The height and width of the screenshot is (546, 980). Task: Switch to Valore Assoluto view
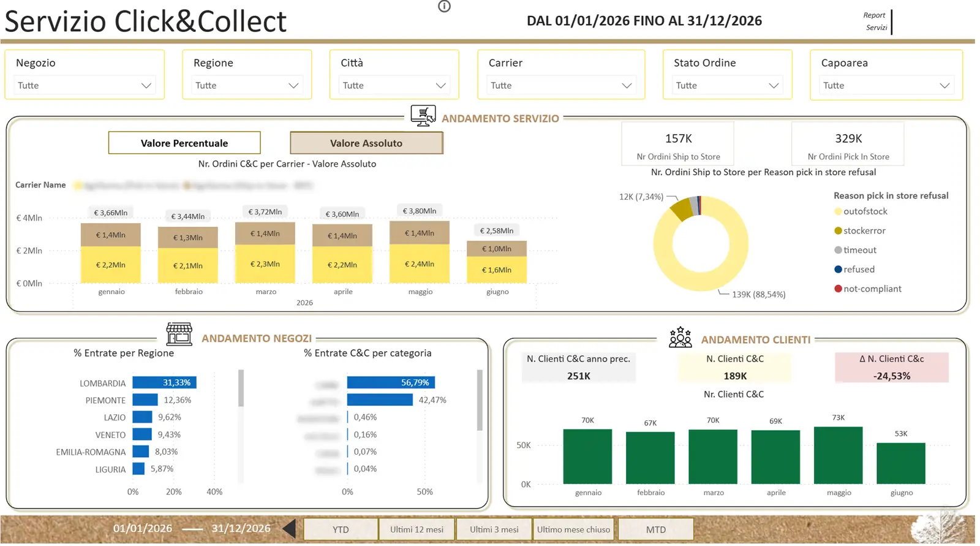(366, 143)
